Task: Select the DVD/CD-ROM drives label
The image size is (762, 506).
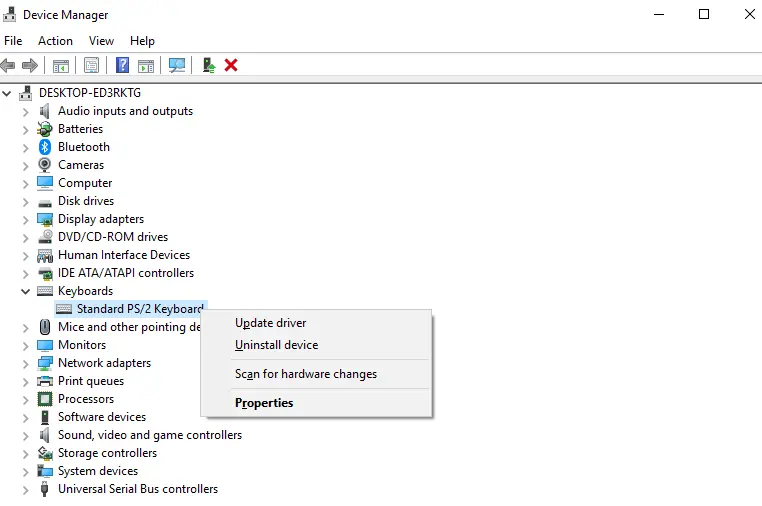Action: (113, 237)
